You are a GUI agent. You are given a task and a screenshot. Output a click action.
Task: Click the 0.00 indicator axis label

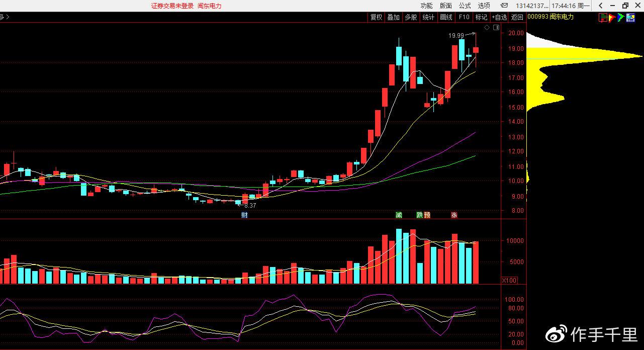pyautogui.click(x=518, y=343)
